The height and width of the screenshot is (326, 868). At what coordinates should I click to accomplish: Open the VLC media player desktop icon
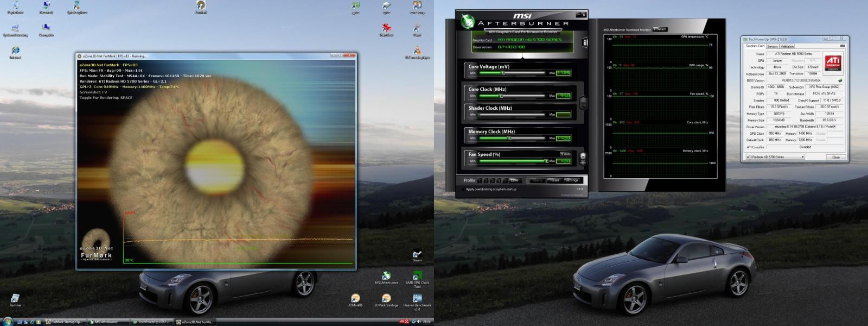pos(417,52)
